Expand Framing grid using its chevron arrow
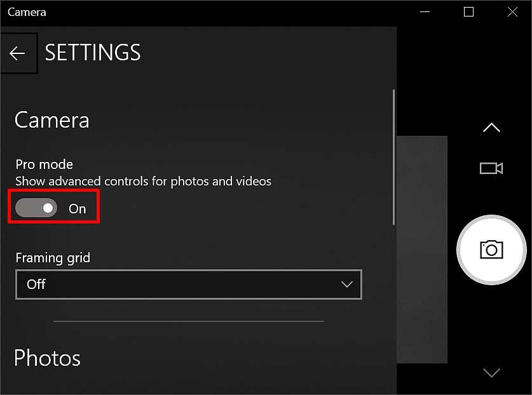Image resolution: width=532 pixels, height=395 pixels. pyautogui.click(x=346, y=284)
